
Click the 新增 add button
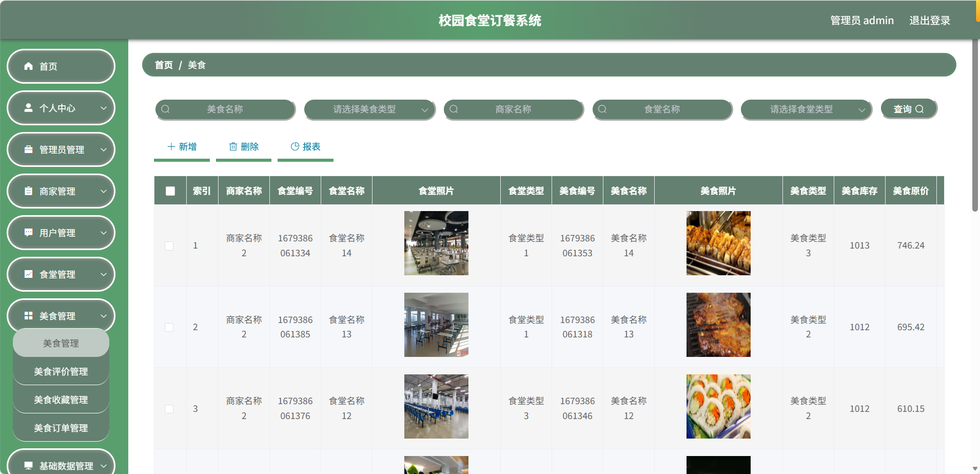182,147
